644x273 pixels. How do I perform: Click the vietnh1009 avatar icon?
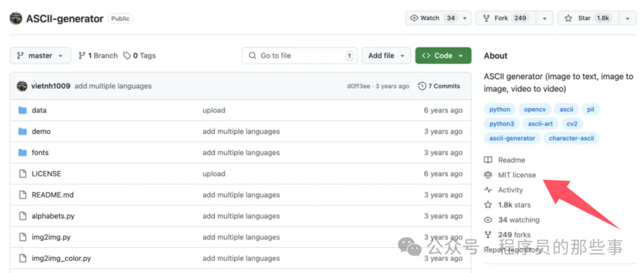click(x=22, y=86)
